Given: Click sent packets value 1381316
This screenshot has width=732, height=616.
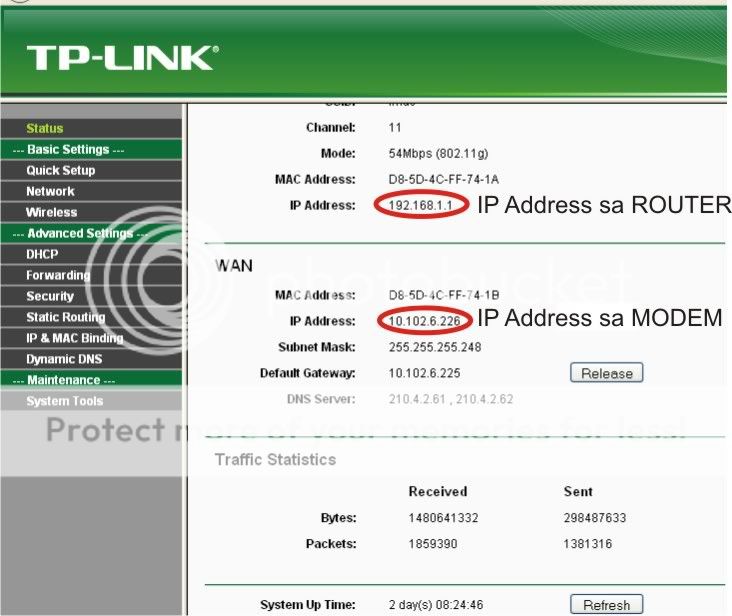Looking at the screenshot, I should point(588,544).
